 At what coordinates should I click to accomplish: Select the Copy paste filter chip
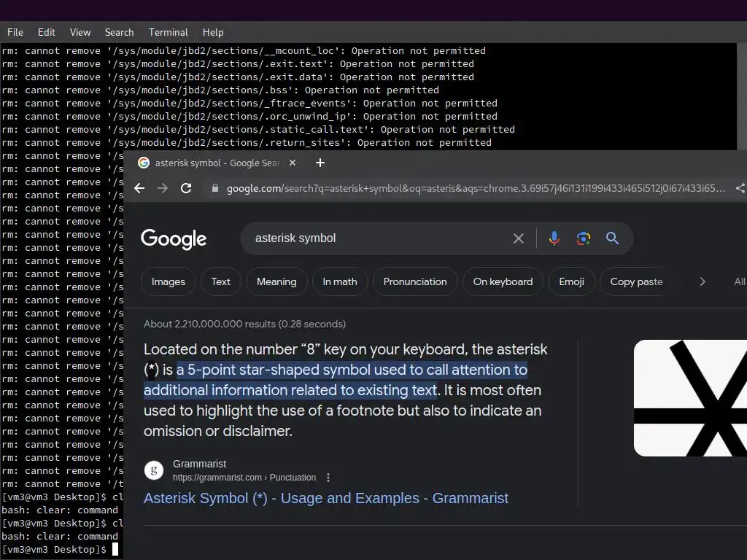[636, 282]
